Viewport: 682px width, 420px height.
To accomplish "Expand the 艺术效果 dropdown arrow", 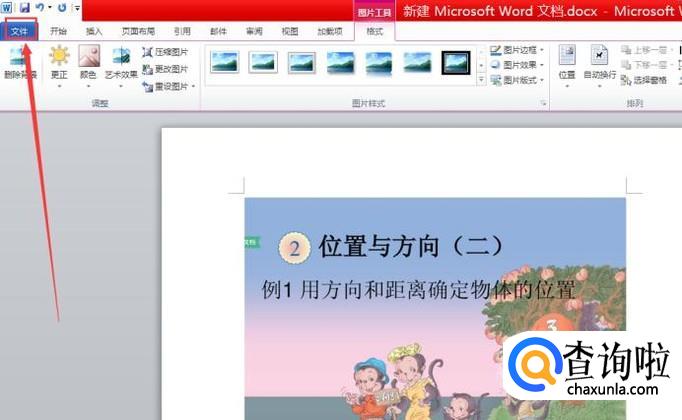I will [121, 86].
